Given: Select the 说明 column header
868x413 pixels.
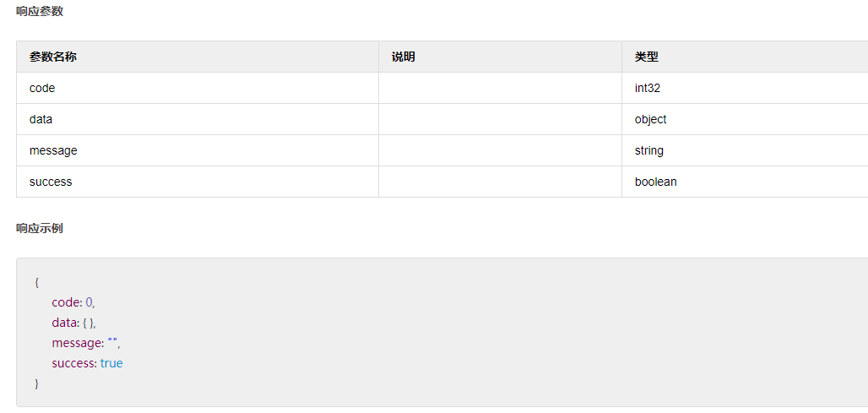Looking at the screenshot, I should [x=404, y=57].
